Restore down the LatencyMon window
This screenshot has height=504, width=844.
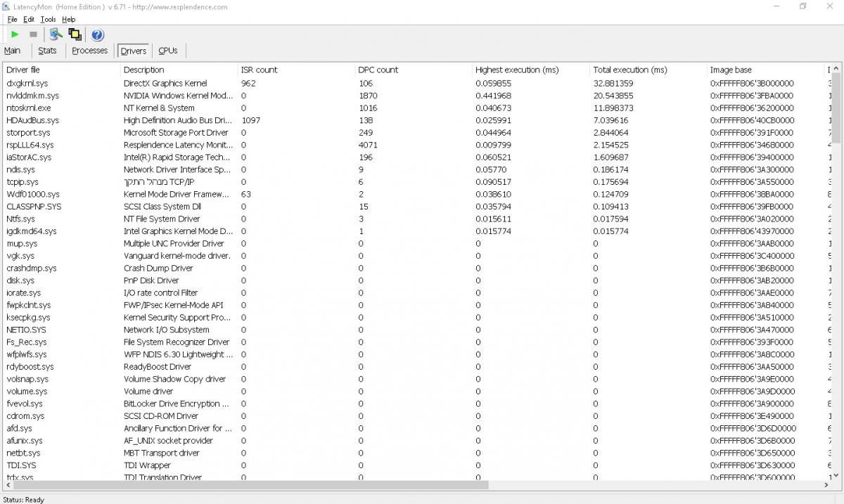(803, 6)
